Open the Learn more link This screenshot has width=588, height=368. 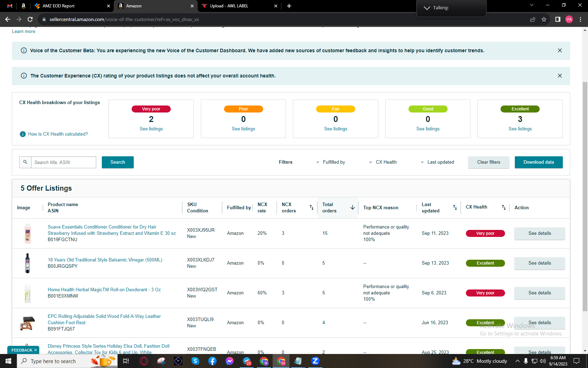click(x=23, y=32)
